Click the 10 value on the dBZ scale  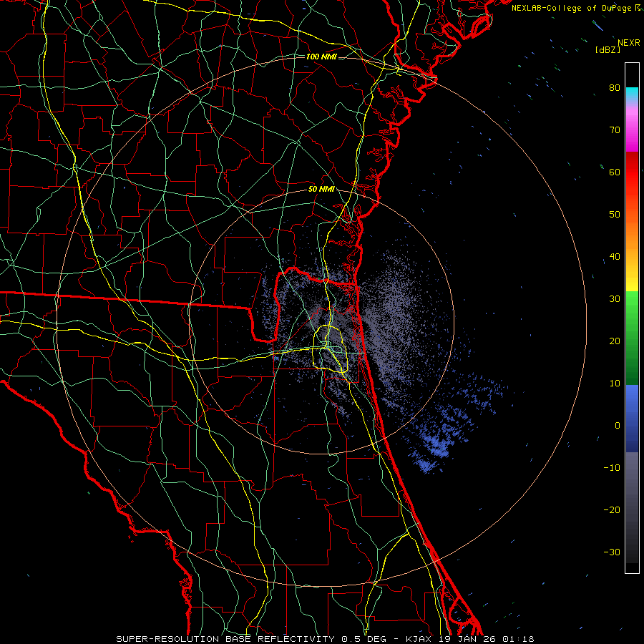(x=615, y=384)
